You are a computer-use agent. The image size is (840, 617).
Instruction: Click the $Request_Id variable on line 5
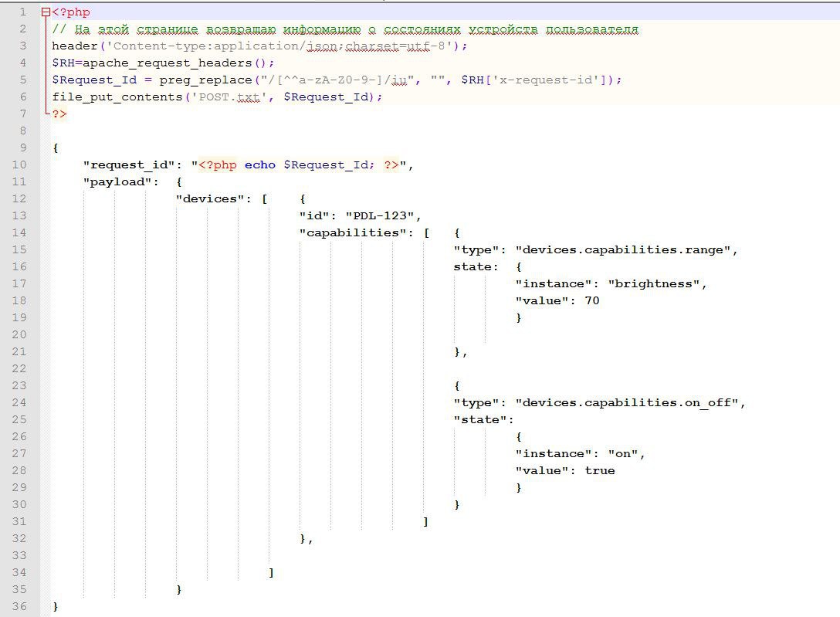coord(94,80)
